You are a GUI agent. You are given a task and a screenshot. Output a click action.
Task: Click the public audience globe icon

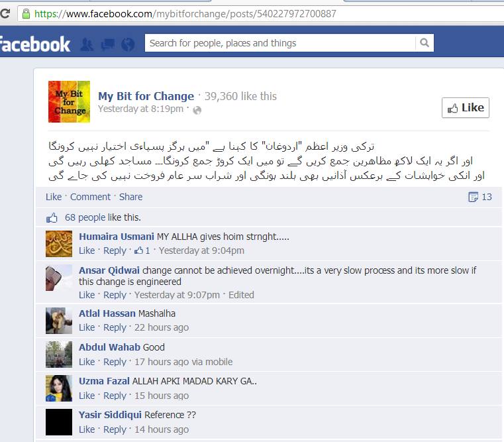[197, 111]
